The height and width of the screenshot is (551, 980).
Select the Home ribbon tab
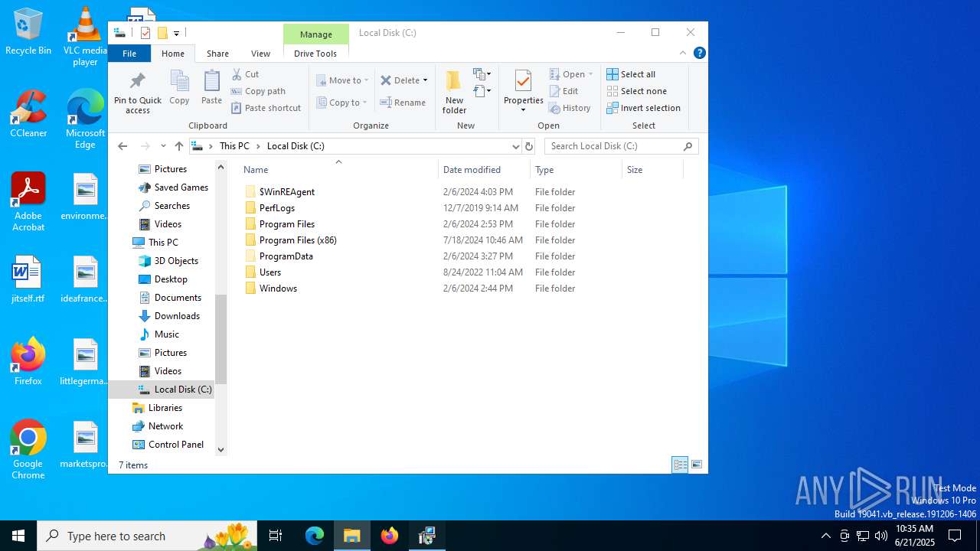point(173,54)
